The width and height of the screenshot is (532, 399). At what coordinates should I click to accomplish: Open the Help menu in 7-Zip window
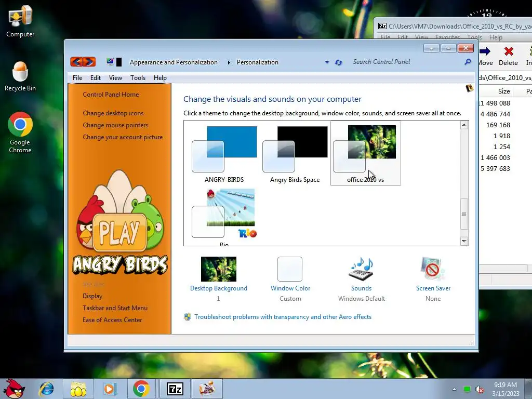pyautogui.click(x=496, y=37)
